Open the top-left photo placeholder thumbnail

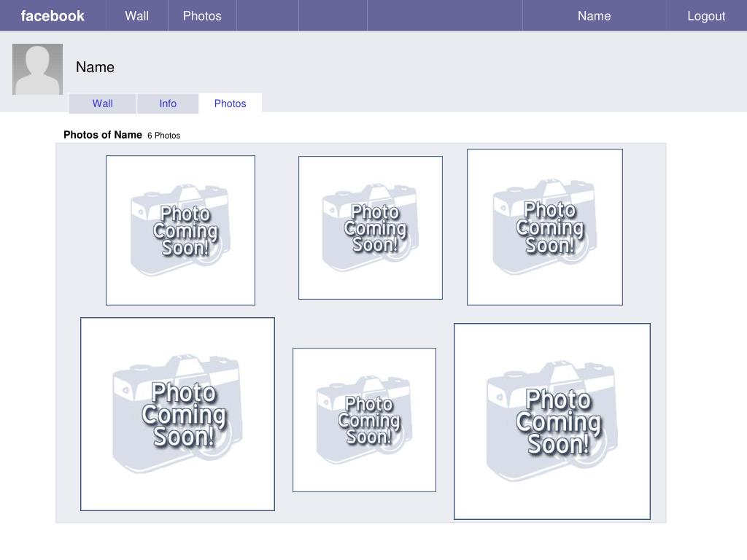(x=181, y=230)
